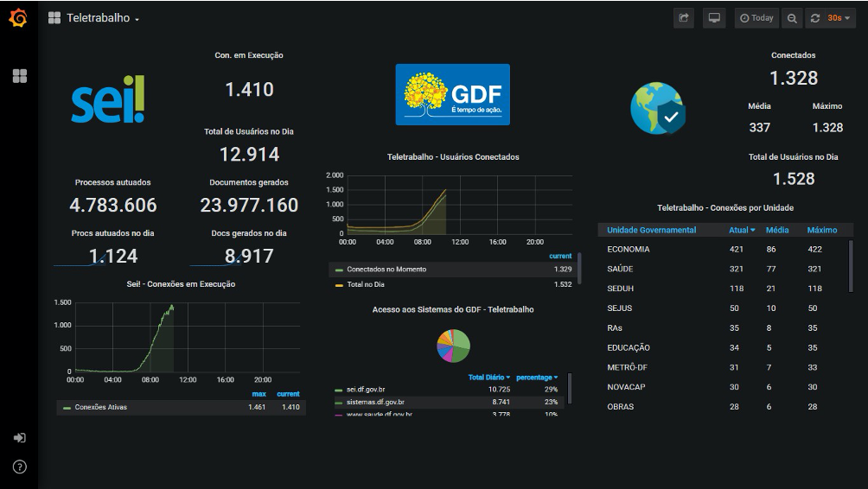Select the RAs table row
The height and width of the screenshot is (489, 868).
click(x=723, y=328)
